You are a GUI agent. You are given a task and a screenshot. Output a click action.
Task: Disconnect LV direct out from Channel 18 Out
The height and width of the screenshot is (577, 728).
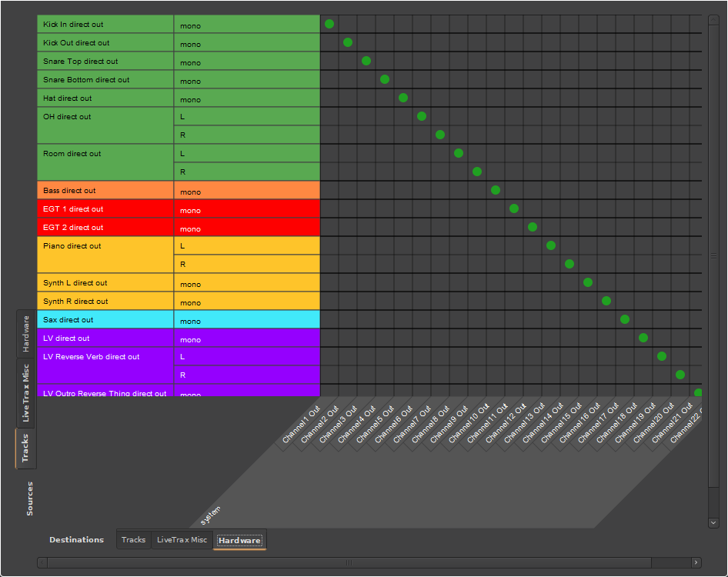click(643, 338)
